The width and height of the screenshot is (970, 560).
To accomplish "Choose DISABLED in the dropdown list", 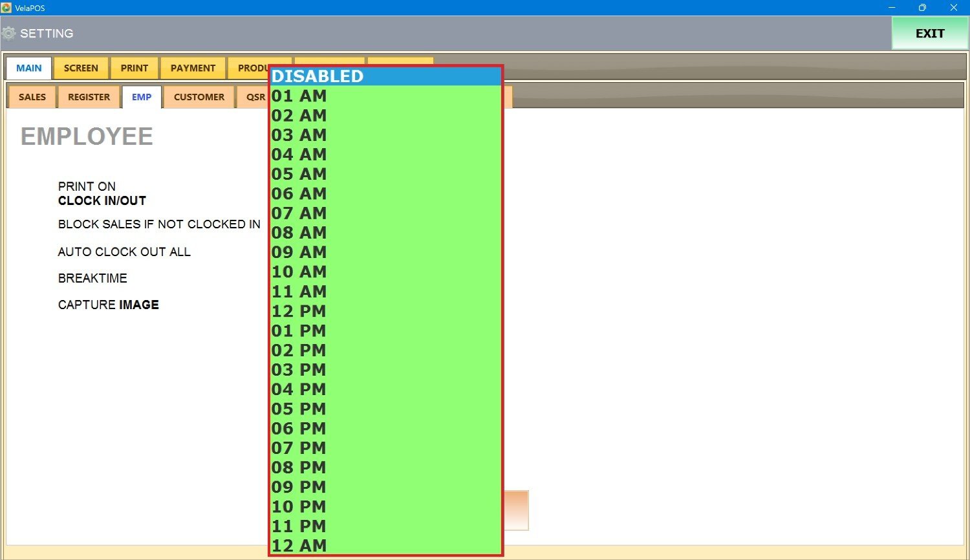I will [x=385, y=76].
